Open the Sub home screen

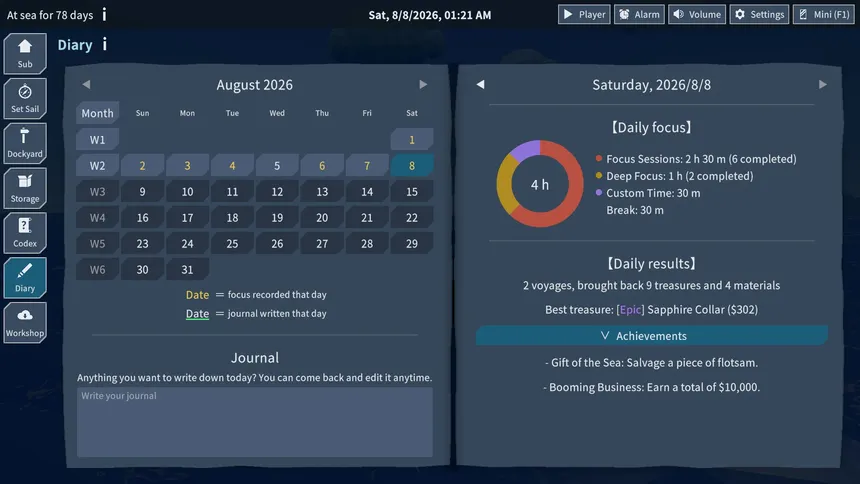coord(25,53)
